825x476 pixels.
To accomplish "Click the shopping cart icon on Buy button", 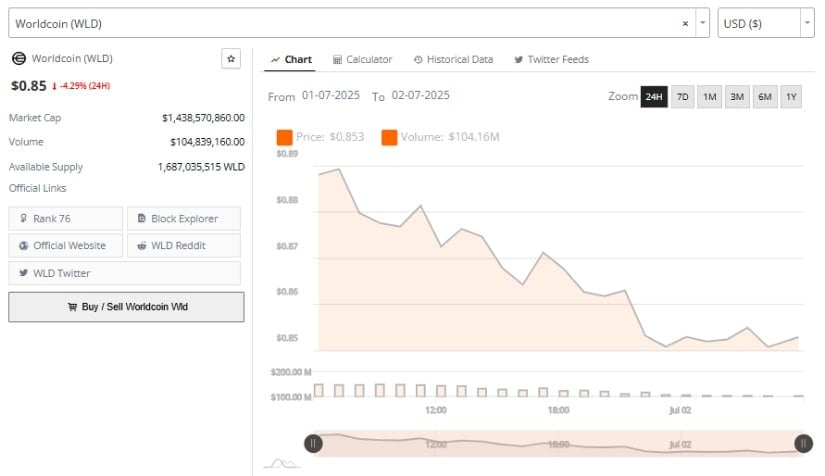I will [x=72, y=307].
